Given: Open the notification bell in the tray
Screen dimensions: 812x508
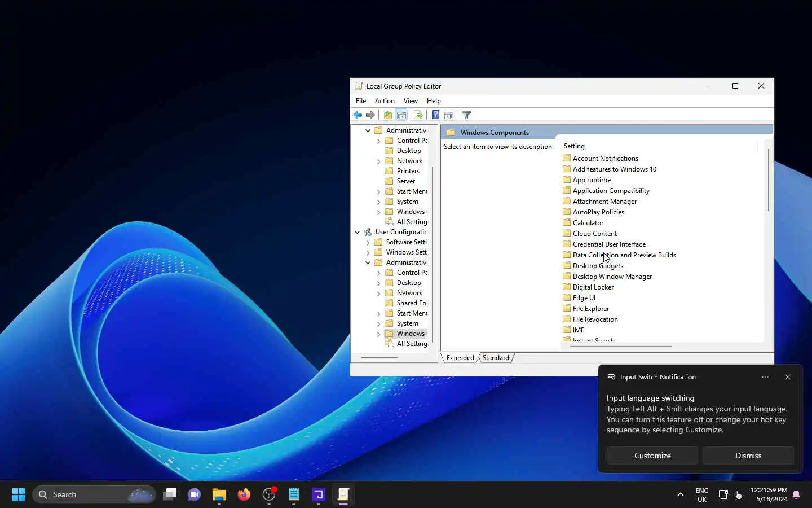Looking at the screenshot, I should click(x=796, y=494).
